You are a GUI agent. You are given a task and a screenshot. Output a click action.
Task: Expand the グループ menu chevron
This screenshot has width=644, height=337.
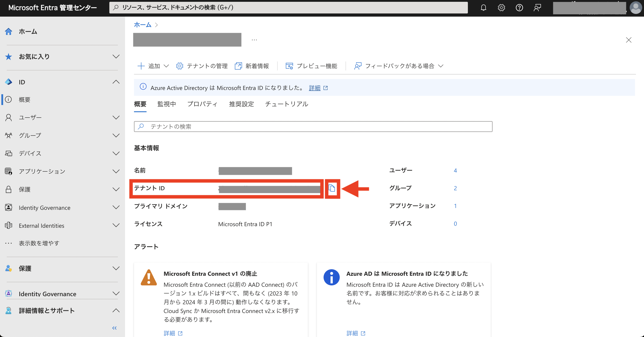116,136
